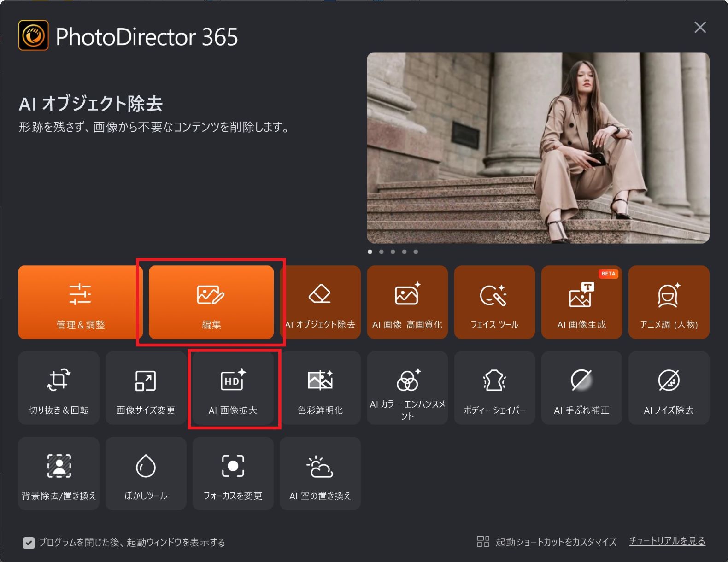The height and width of the screenshot is (562, 728).
Task: Open フォーカスを変更 focus tool
Action: click(233, 474)
